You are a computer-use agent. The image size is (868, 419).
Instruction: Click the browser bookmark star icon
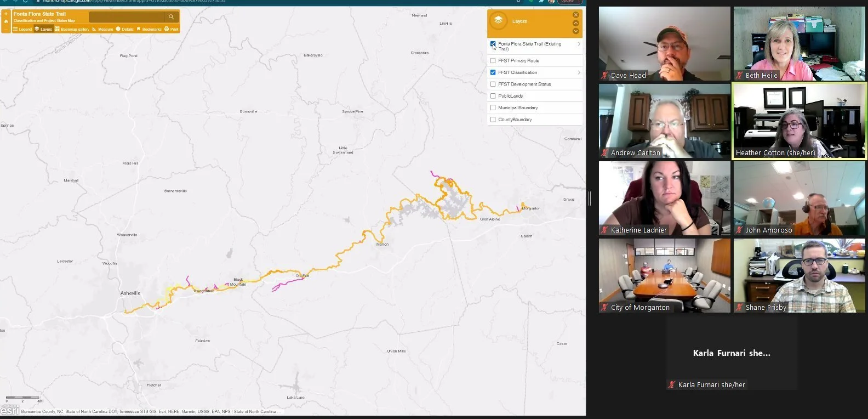tap(518, 1)
